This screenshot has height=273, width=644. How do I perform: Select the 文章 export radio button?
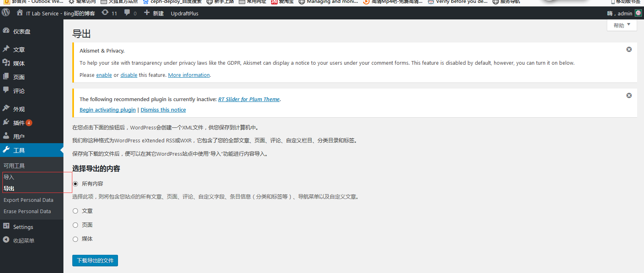(75, 211)
